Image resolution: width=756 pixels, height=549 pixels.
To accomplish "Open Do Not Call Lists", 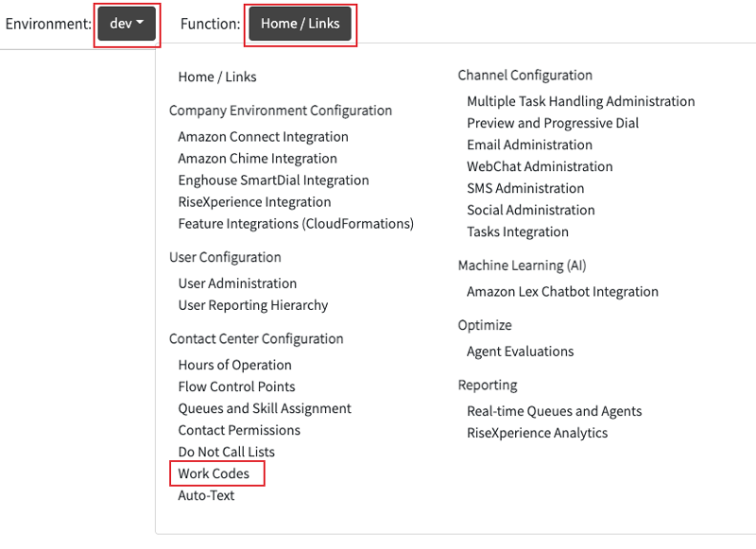I will (226, 452).
